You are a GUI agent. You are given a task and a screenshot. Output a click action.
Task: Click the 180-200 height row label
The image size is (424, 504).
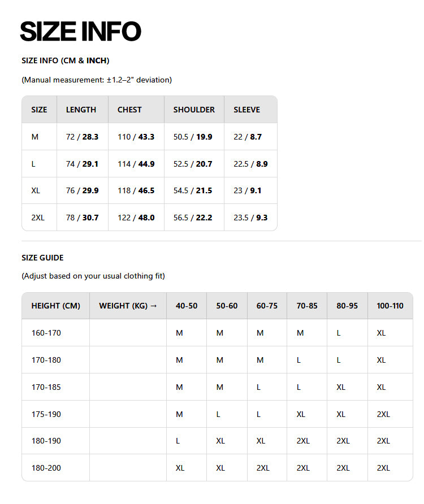[46, 468]
